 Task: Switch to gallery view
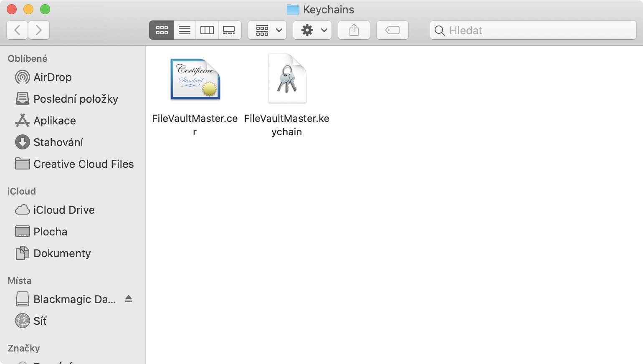pos(230,30)
